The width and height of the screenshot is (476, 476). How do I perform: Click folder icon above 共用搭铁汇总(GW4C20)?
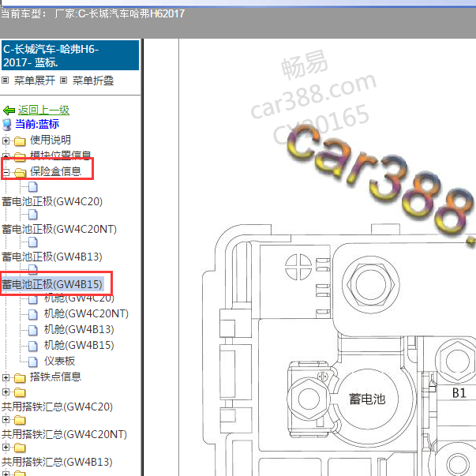click(x=20, y=392)
